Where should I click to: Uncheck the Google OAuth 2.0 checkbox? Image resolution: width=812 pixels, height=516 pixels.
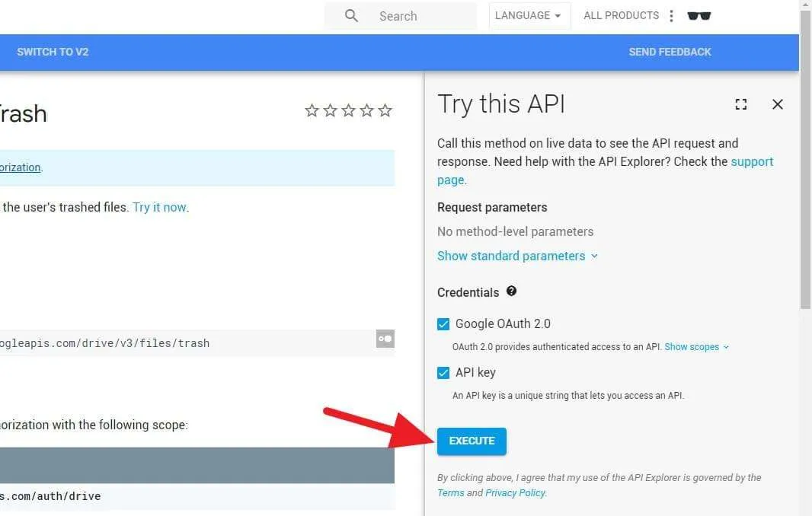click(x=443, y=324)
